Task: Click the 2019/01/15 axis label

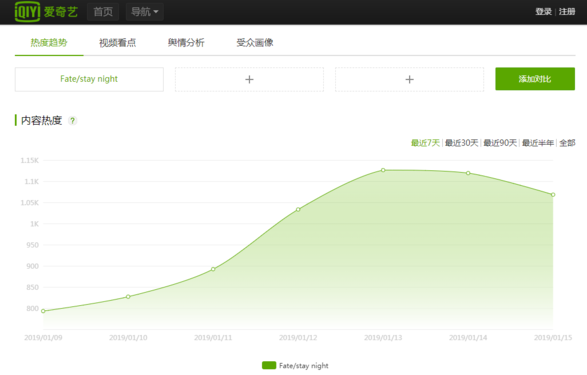Action: 553,338
